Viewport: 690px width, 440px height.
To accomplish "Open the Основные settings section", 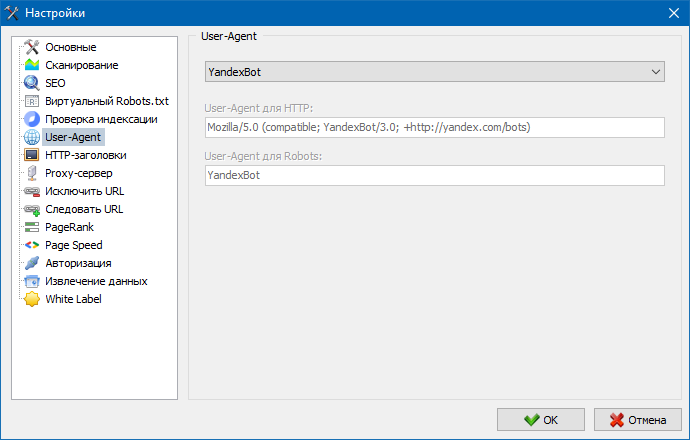I will 71,47.
